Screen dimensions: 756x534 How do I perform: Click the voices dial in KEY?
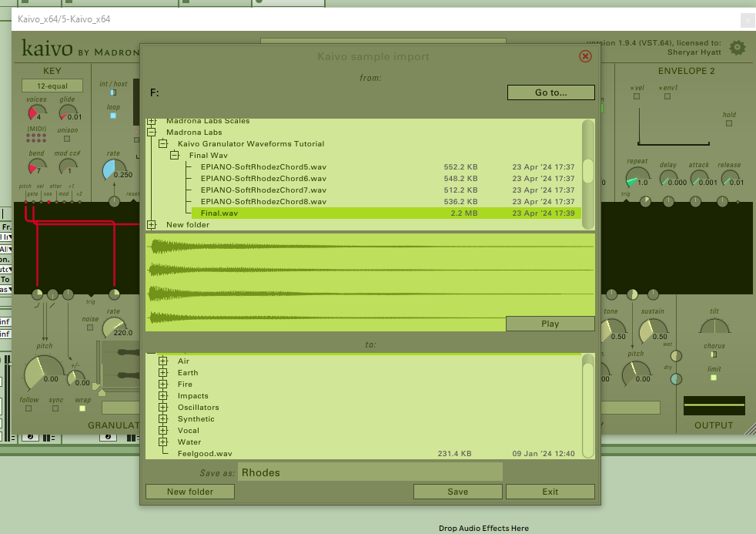tap(36, 113)
